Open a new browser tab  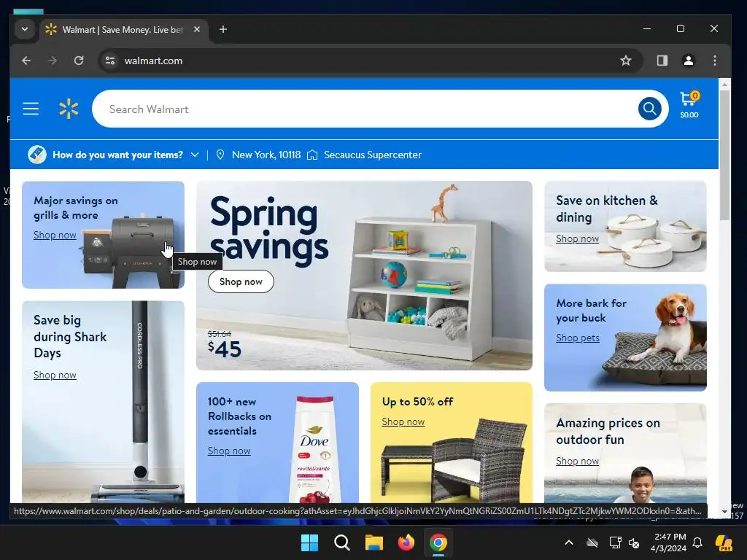point(223,29)
